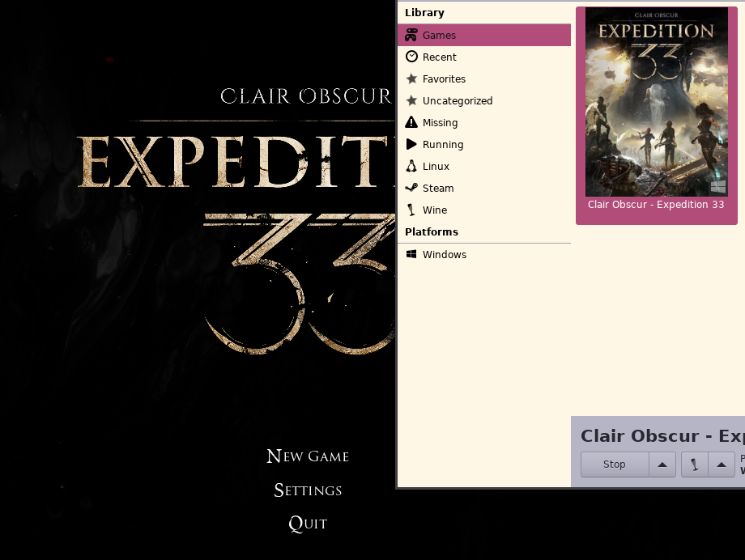Choose Quit in the game main menu

[x=308, y=524]
